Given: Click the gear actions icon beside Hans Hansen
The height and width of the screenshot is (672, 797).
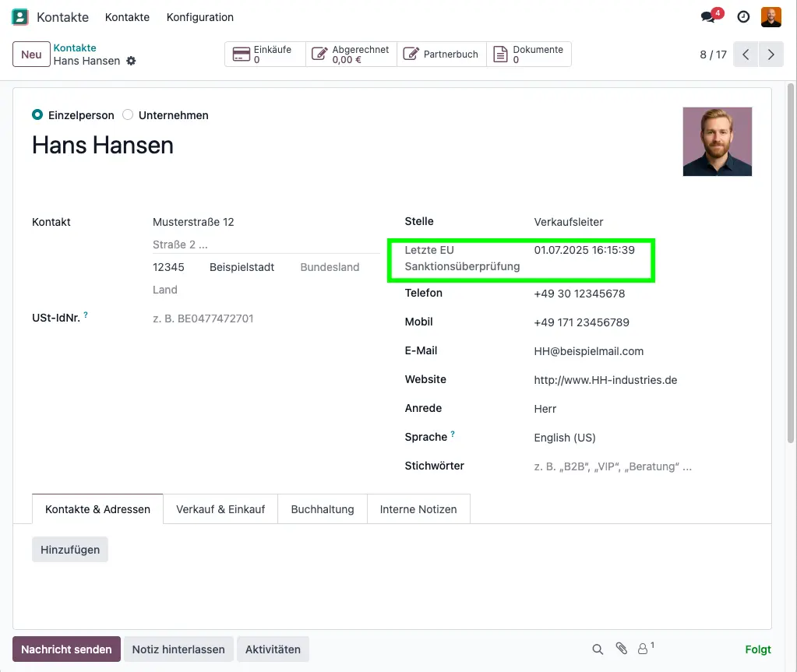Looking at the screenshot, I should click(x=131, y=61).
